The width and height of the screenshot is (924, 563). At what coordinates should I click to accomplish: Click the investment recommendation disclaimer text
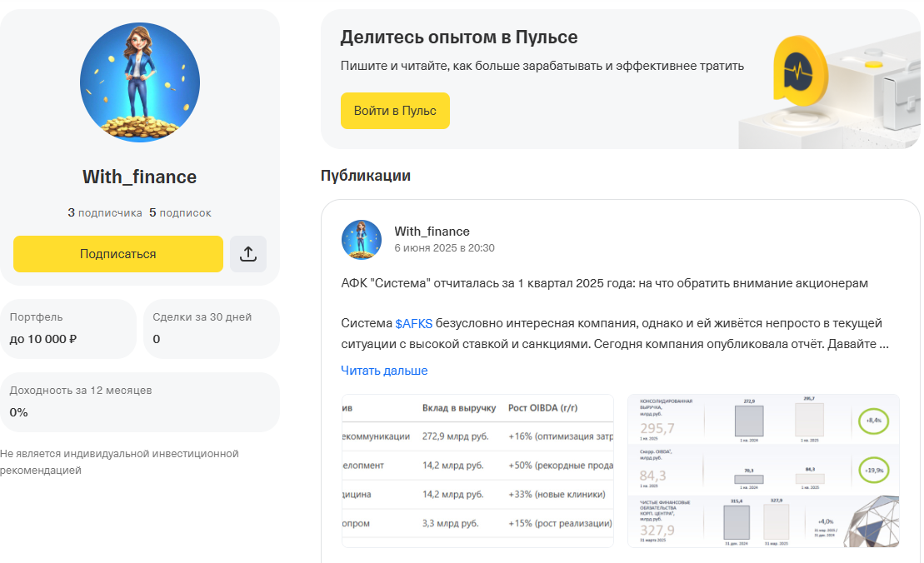[120, 461]
